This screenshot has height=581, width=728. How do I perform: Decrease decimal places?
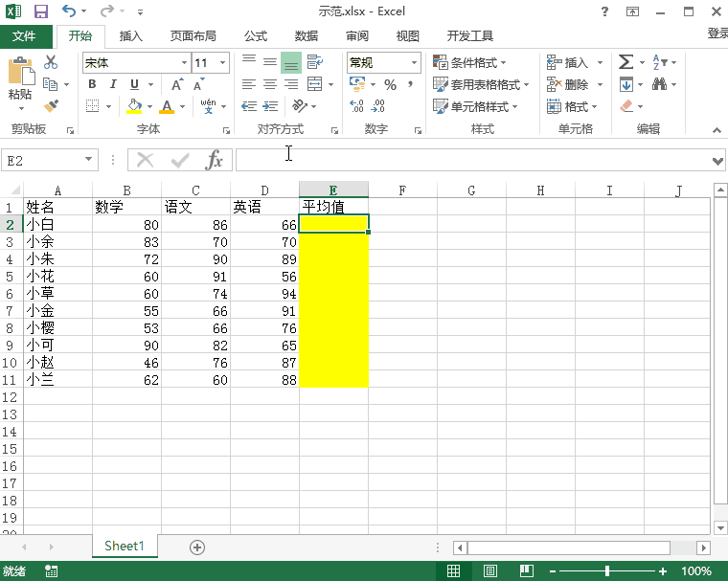coord(378,106)
